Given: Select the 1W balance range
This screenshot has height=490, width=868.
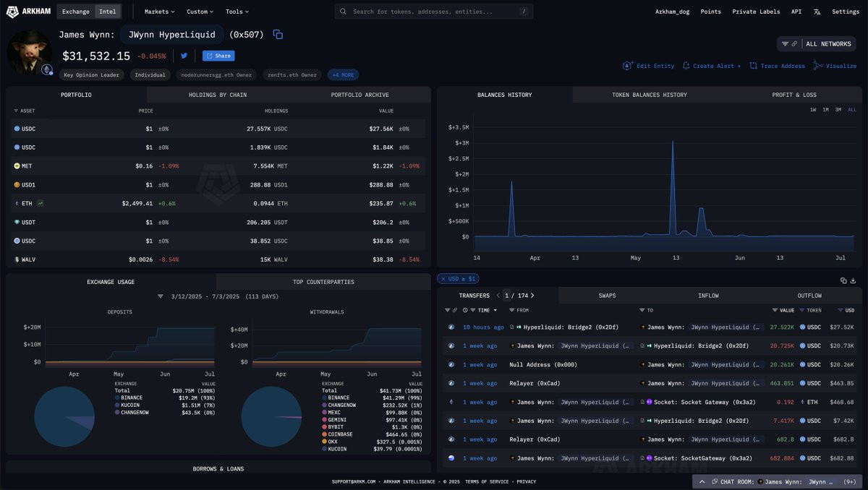Looking at the screenshot, I should pos(813,110).
